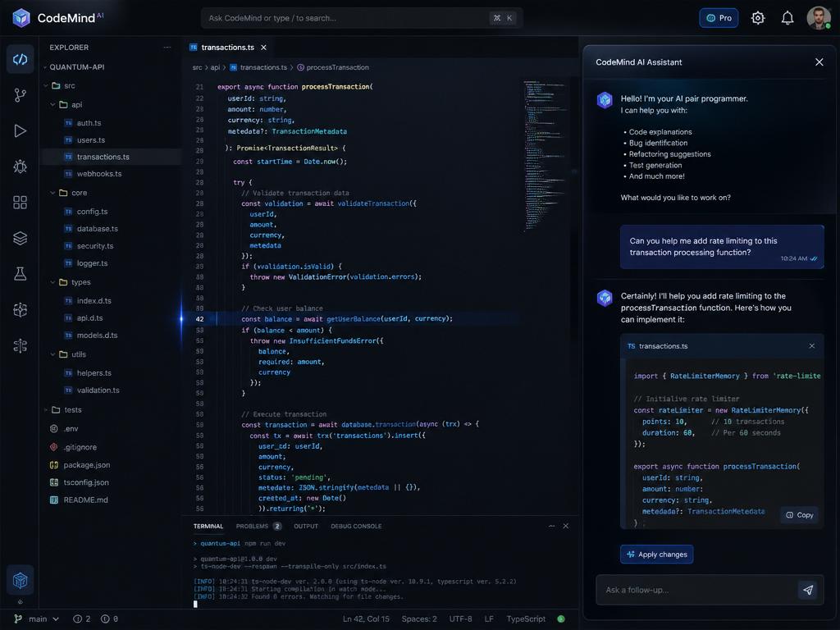Image resolution: width=840 pixels, height=630 pixels.
Task: Open users.ts file
Action: [x=90, y=140]
